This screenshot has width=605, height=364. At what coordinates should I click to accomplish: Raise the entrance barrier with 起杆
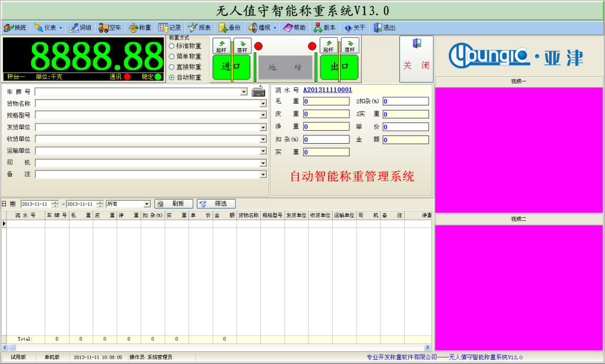(x=221, y=46)
